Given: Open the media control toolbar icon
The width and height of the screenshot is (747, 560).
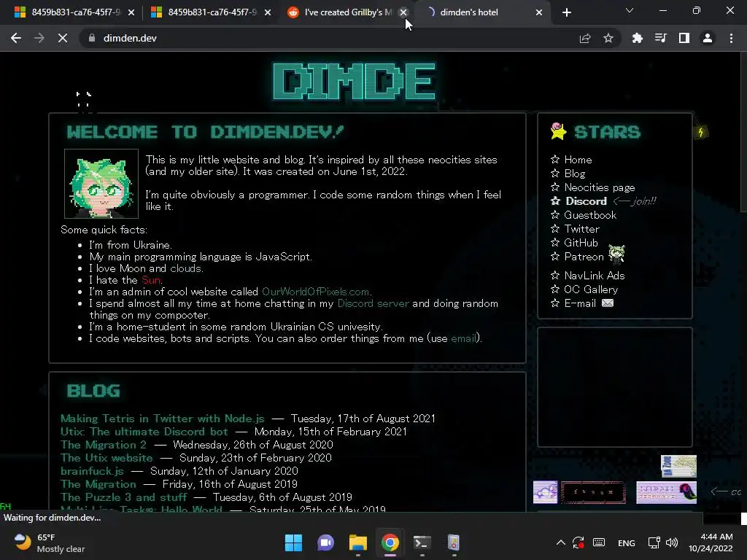Looking at the screenshot, I should coord(660,38).
